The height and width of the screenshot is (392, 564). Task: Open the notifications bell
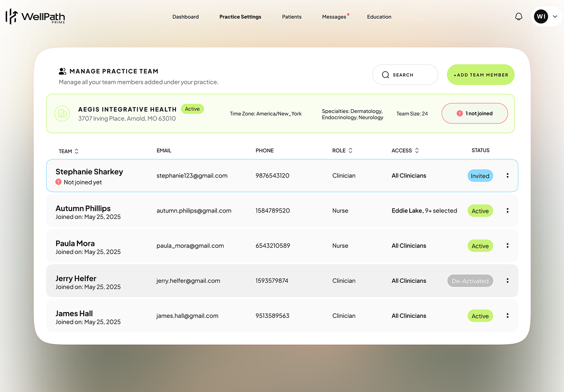click(518, 16)
